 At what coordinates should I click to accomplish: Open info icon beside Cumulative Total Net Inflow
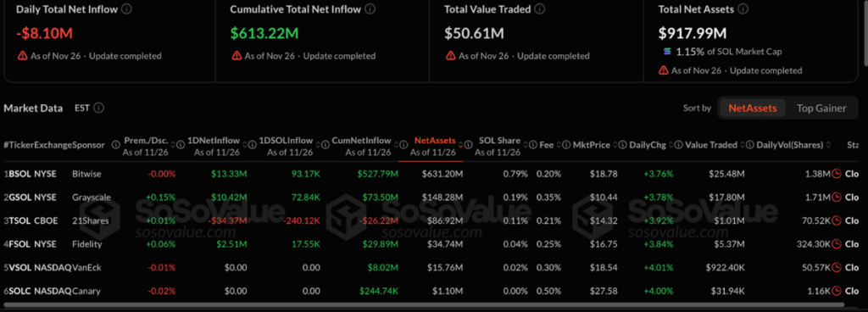click(370, 9)
